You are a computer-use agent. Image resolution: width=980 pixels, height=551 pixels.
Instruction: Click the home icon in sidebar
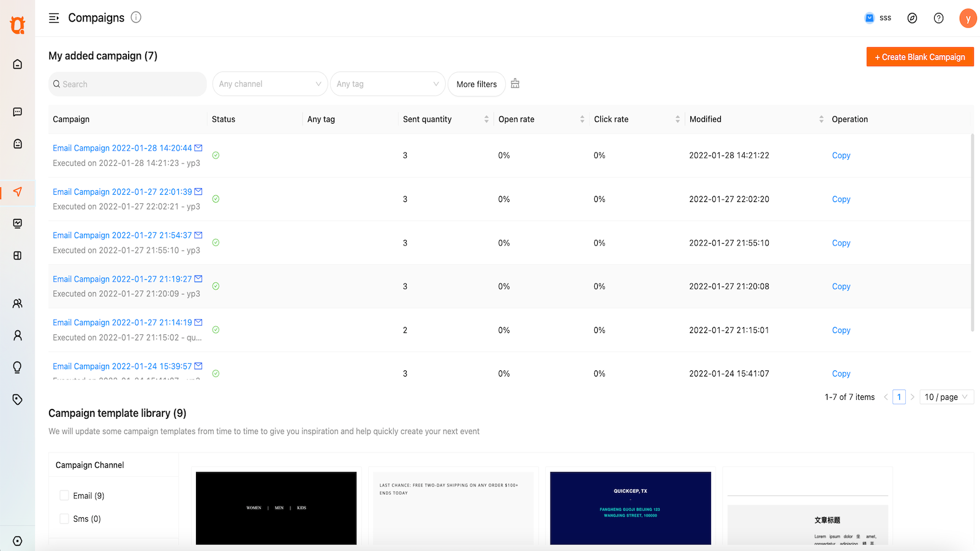(x=18, y=64)
